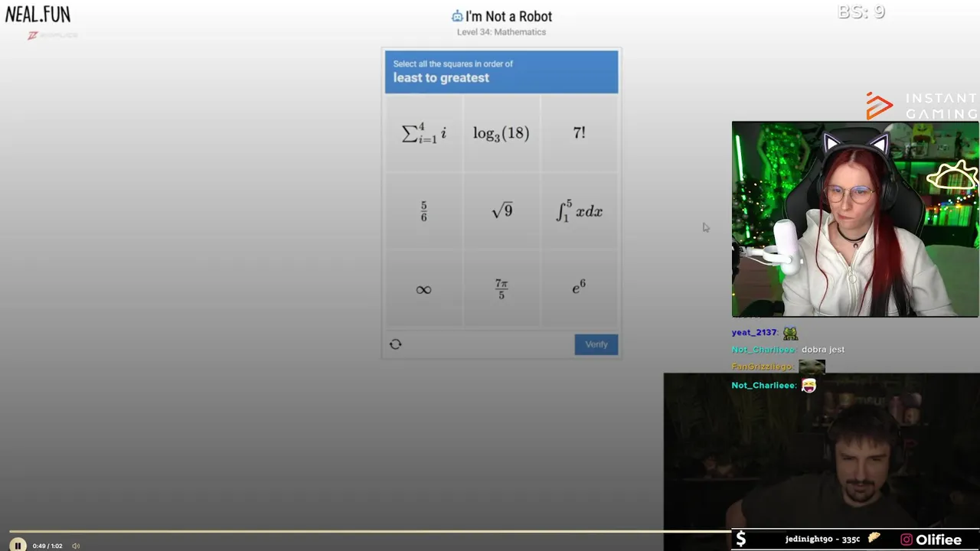Select the log base 3 of 18 square
Viewport: 980px width, 551px height.
(501, 133)
